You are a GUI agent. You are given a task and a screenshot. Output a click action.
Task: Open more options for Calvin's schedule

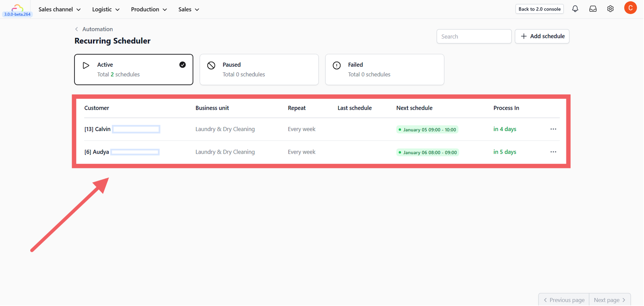tap(553, 129)
